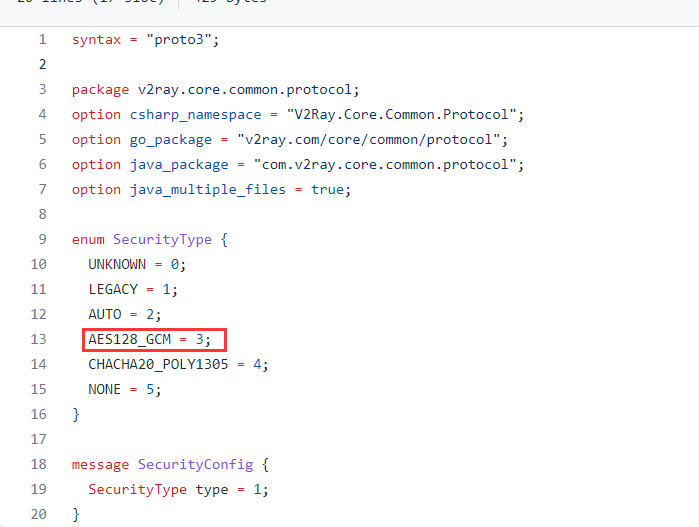Click v2ray.core.common.protocol package name
699x527 pixels.
(244, 90)
